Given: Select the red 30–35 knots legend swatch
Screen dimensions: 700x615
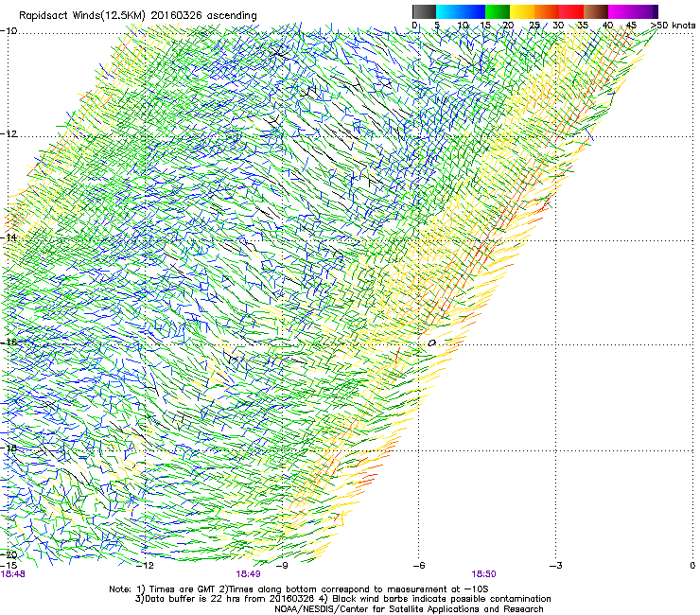Looking at the screenshot, I should pyautogui.click(x=571, y=11).
